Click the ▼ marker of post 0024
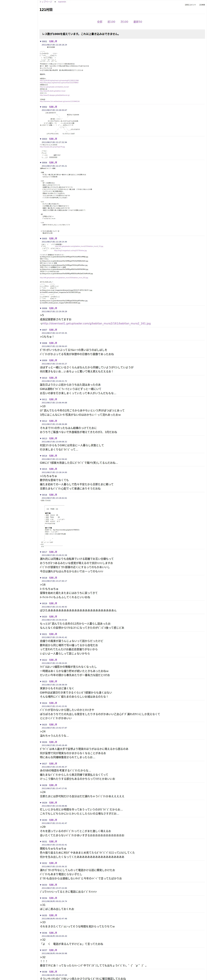The width and height of the screenshot is (210, 980). 41,703
